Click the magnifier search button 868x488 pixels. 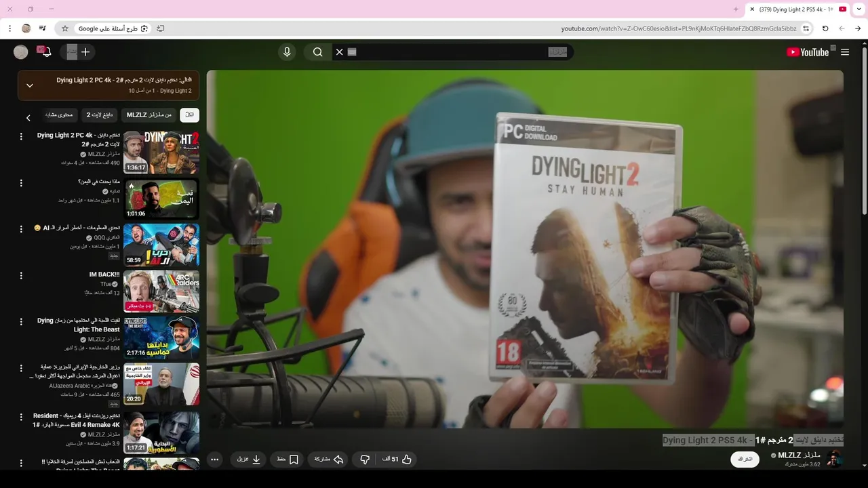click(x=318, y=52)
